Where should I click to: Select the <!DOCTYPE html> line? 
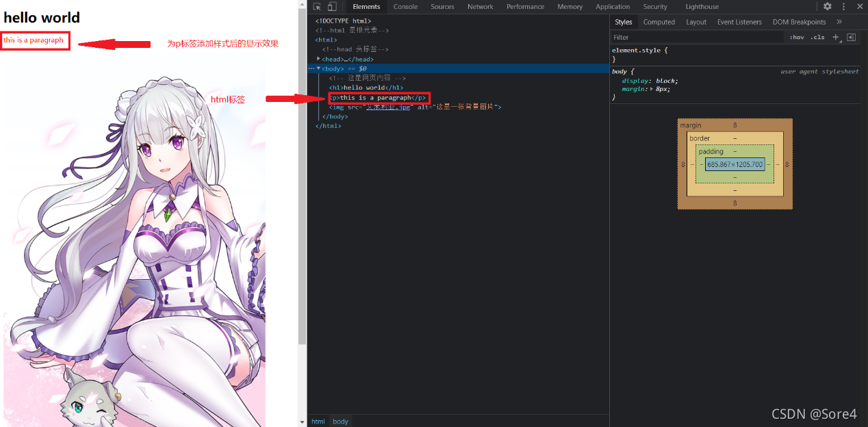pyautogui.click(x=343, y=21)
